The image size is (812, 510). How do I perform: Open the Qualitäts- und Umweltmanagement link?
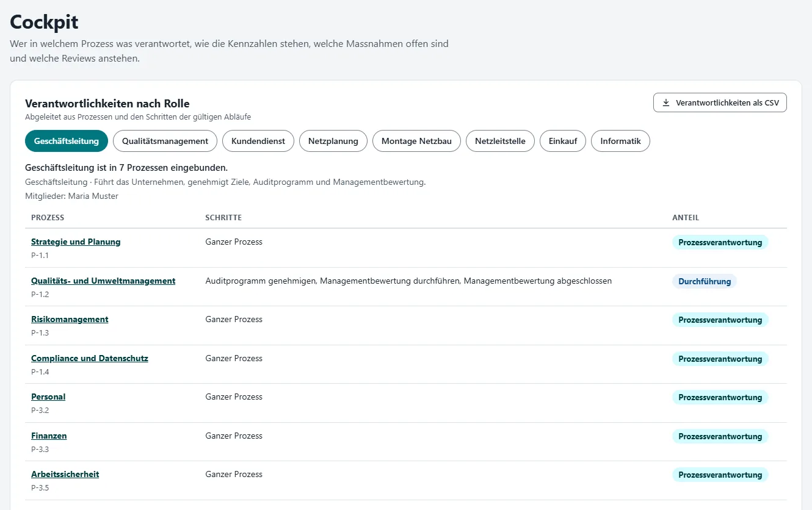(x=103, y=281)
